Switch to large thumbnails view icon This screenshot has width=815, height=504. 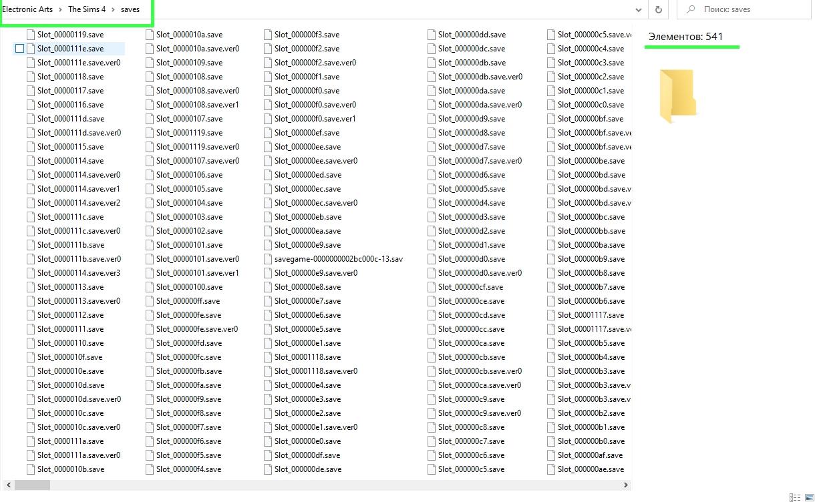[808, 497]
